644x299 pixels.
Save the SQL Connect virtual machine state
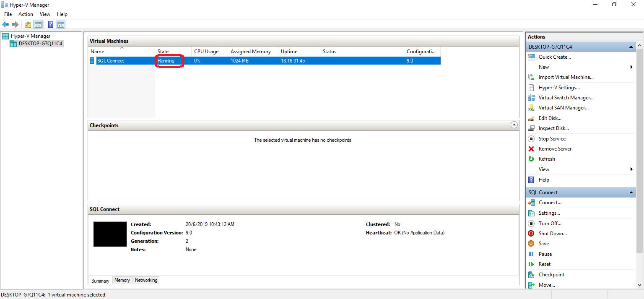543,243
